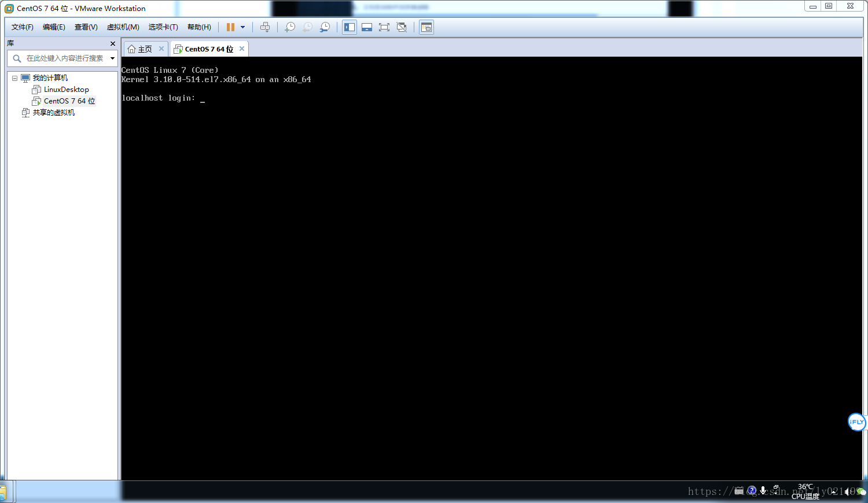This screenshot has width=868, height=503.
Task: Click the WeChat tray icon
Action: 860,491
